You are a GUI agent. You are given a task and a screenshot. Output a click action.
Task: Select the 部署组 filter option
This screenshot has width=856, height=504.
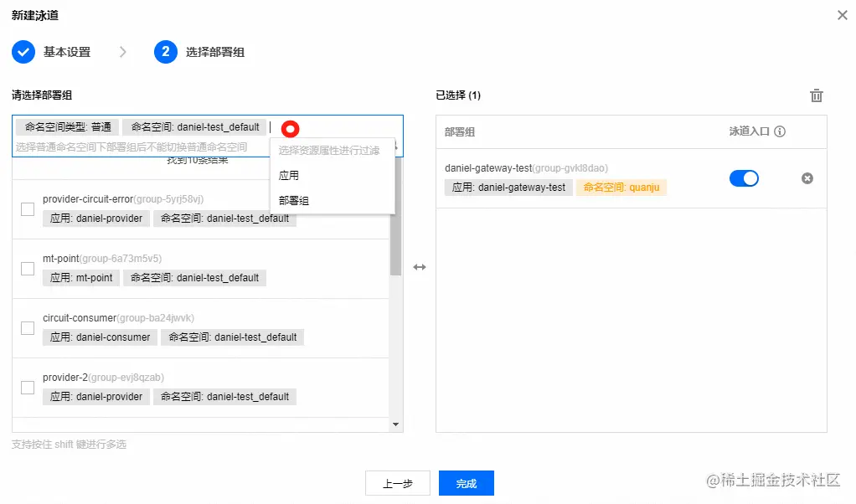coord(332,201)
